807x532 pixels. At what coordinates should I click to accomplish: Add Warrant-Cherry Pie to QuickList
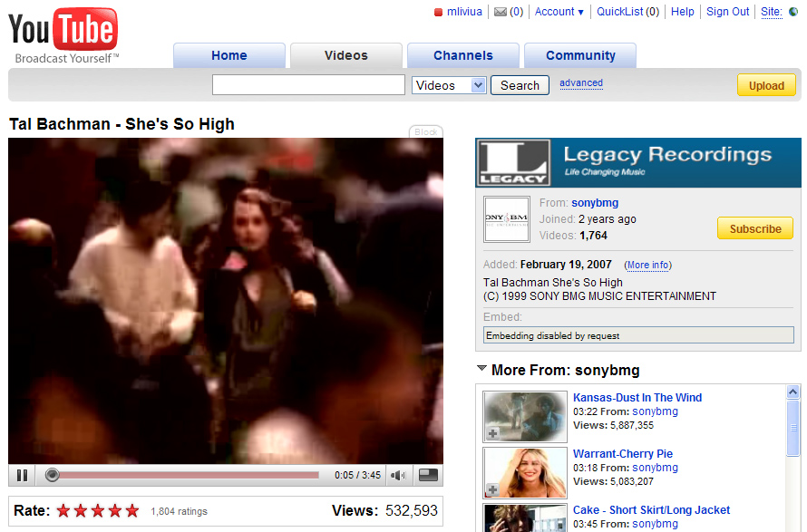point(492,489)
